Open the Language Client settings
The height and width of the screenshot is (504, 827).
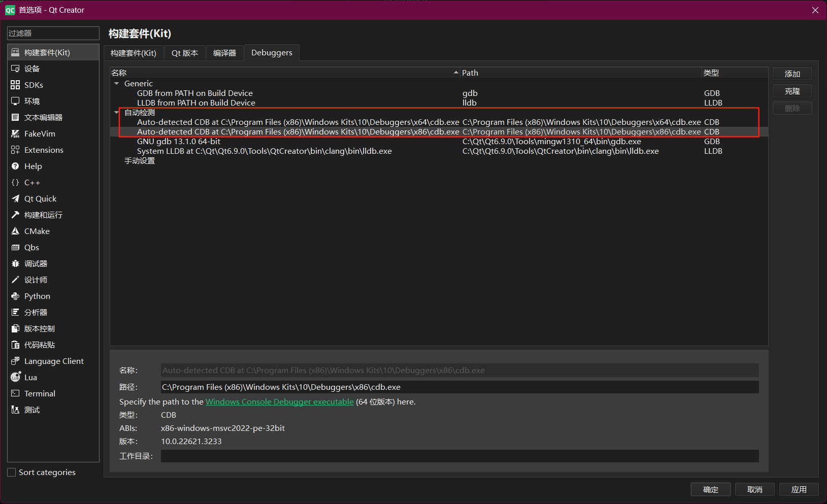click(x=53, y=361)
